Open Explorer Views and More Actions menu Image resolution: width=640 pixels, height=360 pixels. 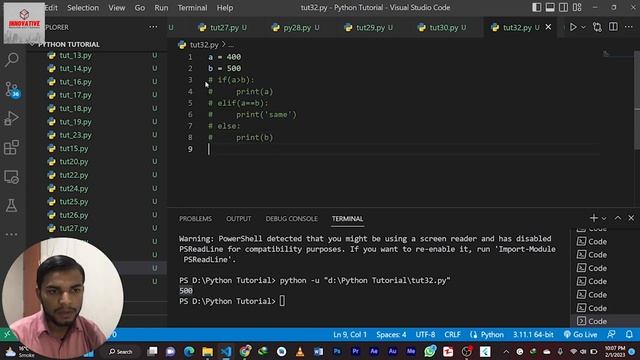click(x=153, y=27)
